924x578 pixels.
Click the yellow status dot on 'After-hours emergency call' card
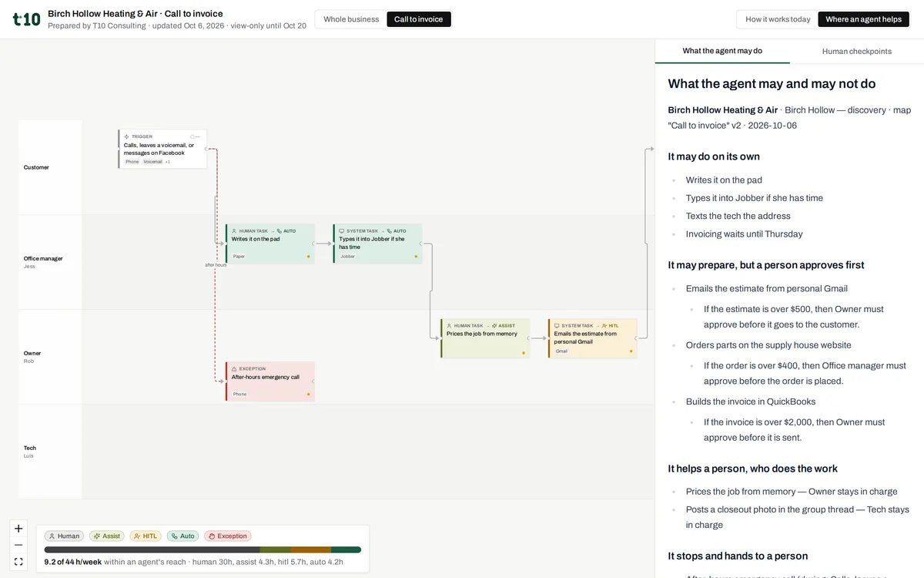pyautogui.click(x=308, y=395)
